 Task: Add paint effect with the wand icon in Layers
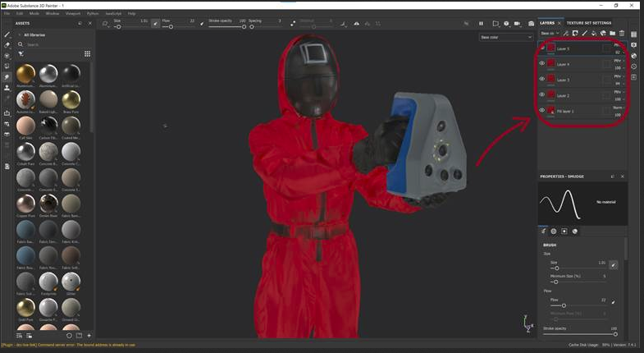click(x=565, y=34)
